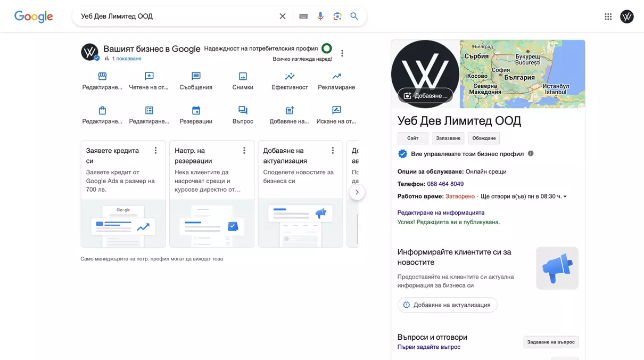
Task: Click the green profile strength ring icon
Action: click(327, 48)
